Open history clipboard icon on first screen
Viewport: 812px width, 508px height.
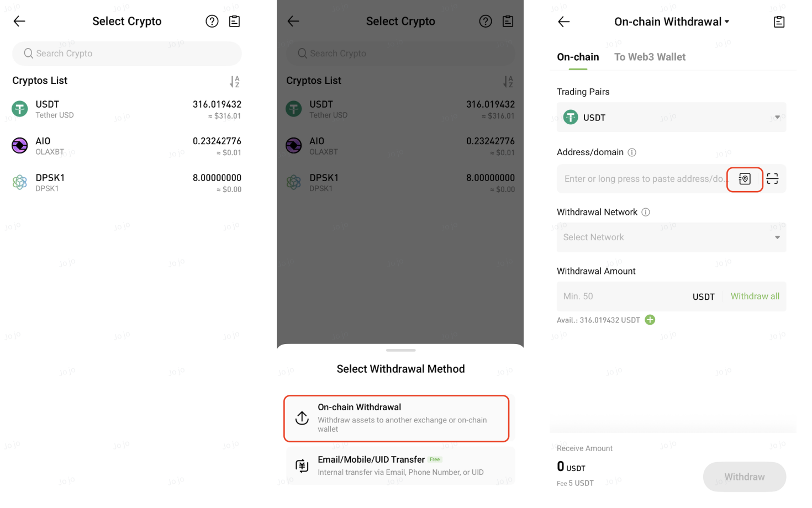point(234,22)
